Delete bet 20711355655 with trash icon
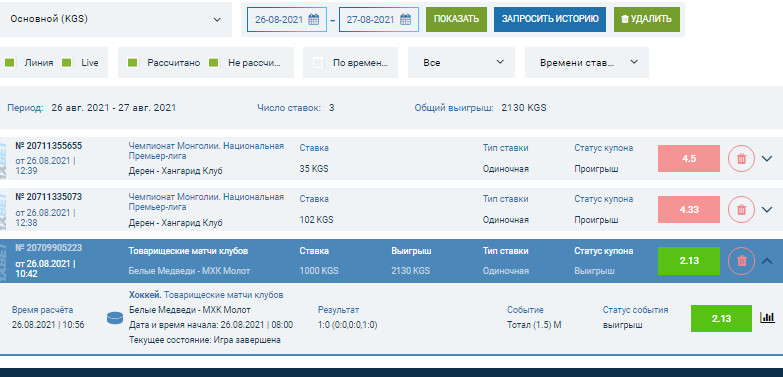 pos(742,159)
